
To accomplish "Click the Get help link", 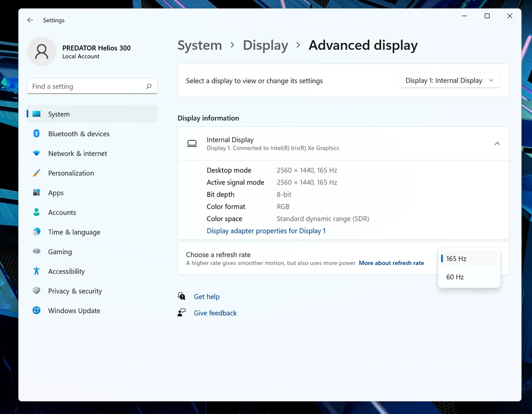I will coord(206,296).
